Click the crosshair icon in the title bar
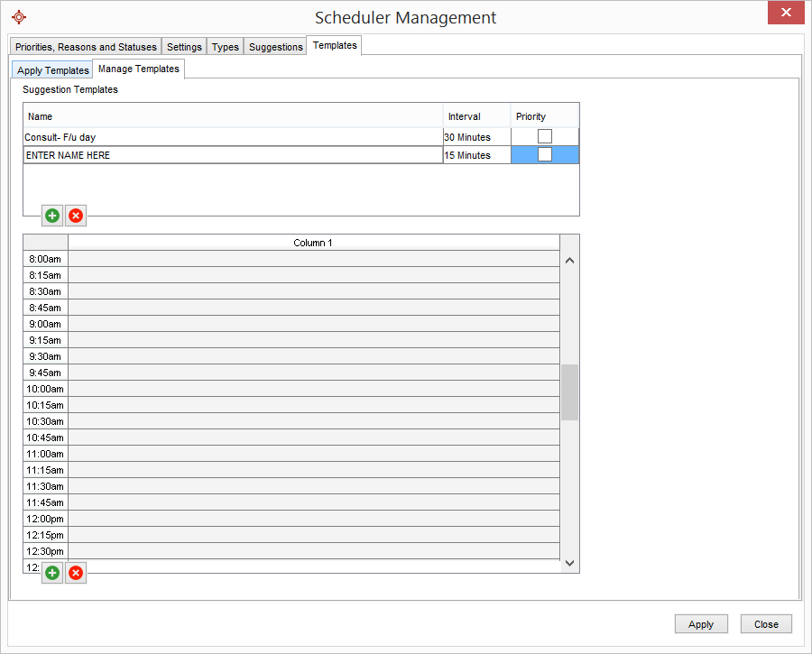 [x=19, y=16]
